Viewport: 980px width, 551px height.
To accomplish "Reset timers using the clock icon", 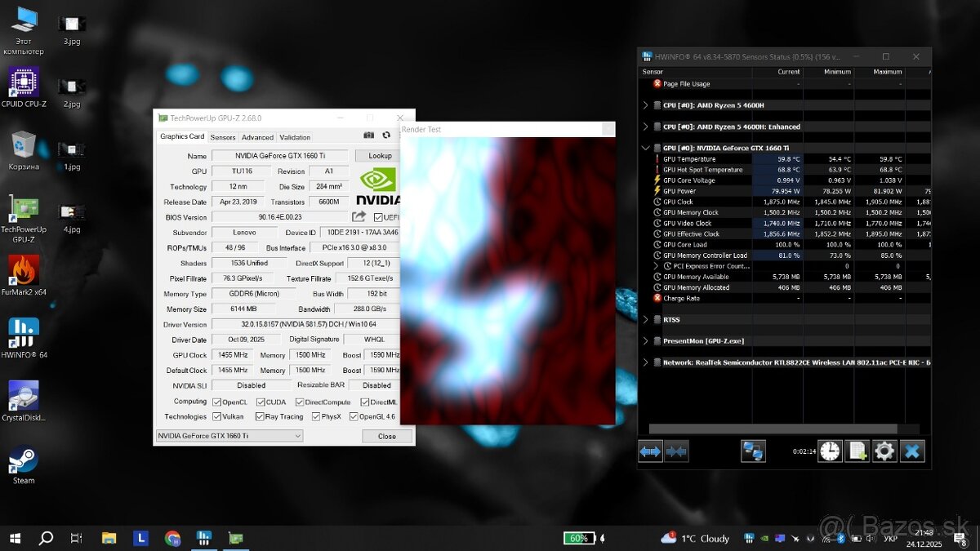I will (x=830, y=451).
